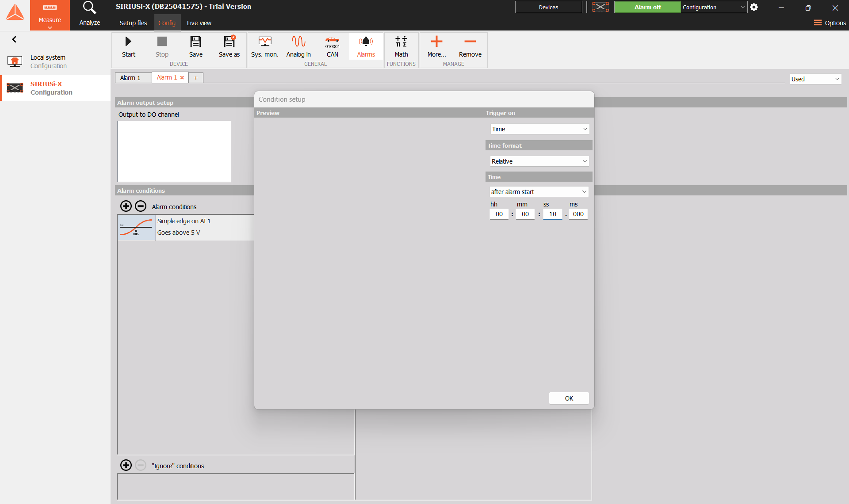The width and height of the screenshot is (849, 504).
Task: Open the CAN bus icon
Action: (x=332, y=42)
